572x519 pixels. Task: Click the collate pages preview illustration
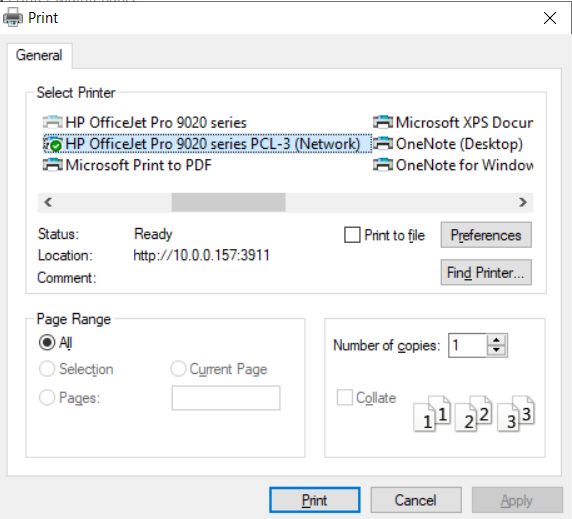point(474,414)
